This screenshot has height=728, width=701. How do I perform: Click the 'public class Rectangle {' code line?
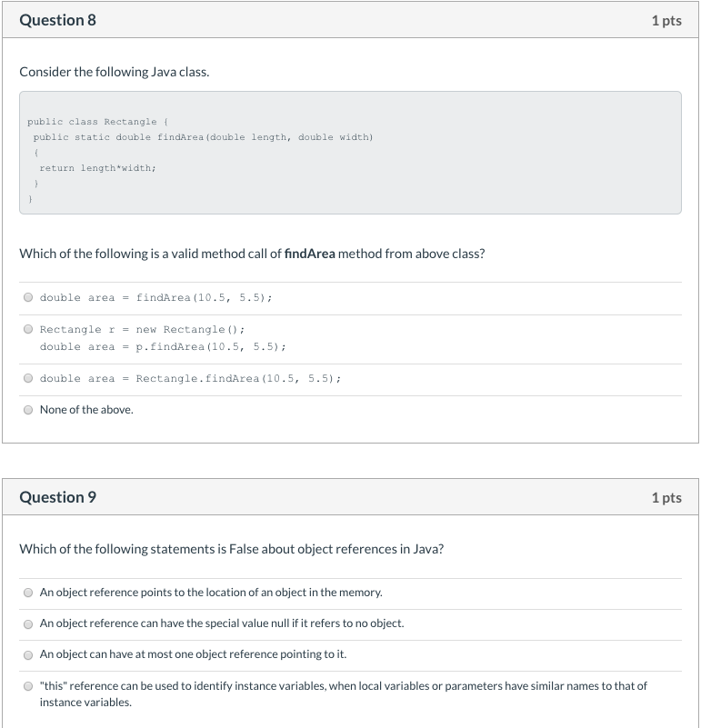pyautogui.click(x=97, y=122)
